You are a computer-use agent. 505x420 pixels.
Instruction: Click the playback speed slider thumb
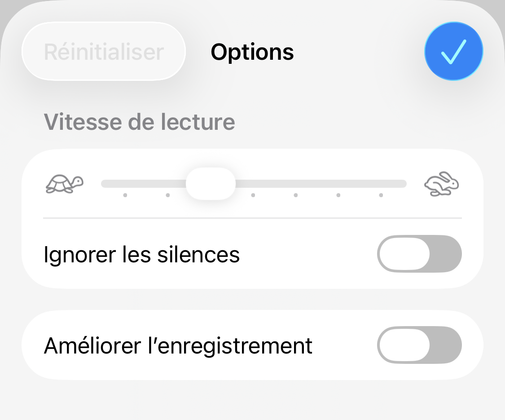click(x=211, y=184)
